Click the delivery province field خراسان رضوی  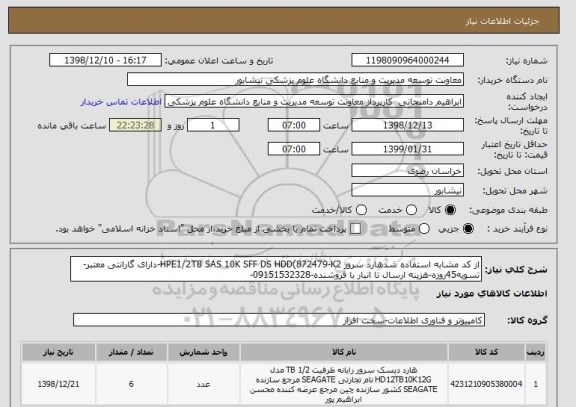tap(407, 171)
